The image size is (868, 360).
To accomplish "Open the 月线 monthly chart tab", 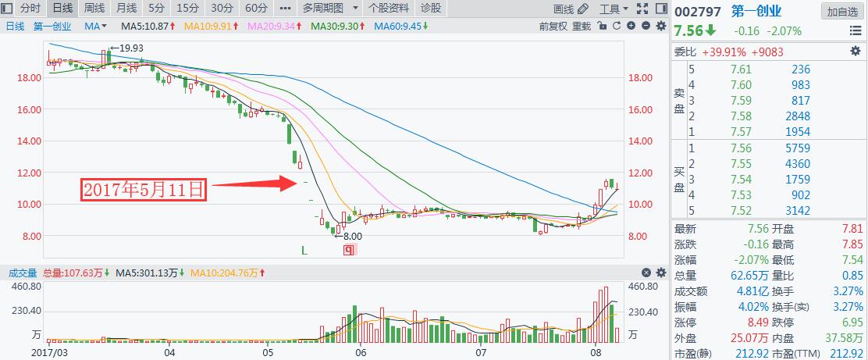I will click(126, 9).
